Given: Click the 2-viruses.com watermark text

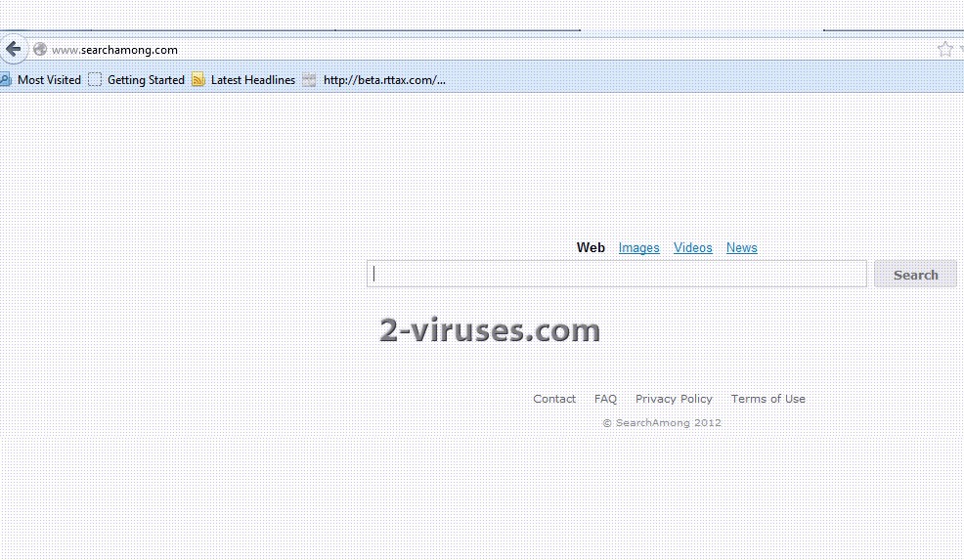Looking at the screenshot, I should point(490,330).
